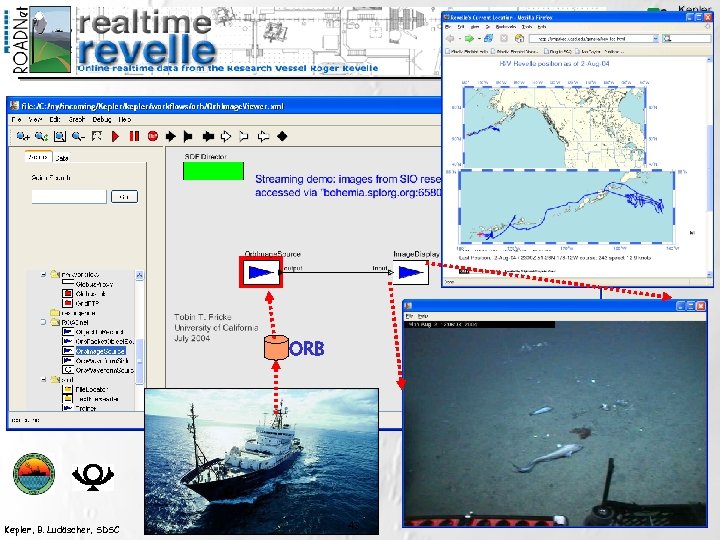This screenshot has height=540, width=720.
Task: Open the Tools menu in Firefox
Action: coord(528,27)
